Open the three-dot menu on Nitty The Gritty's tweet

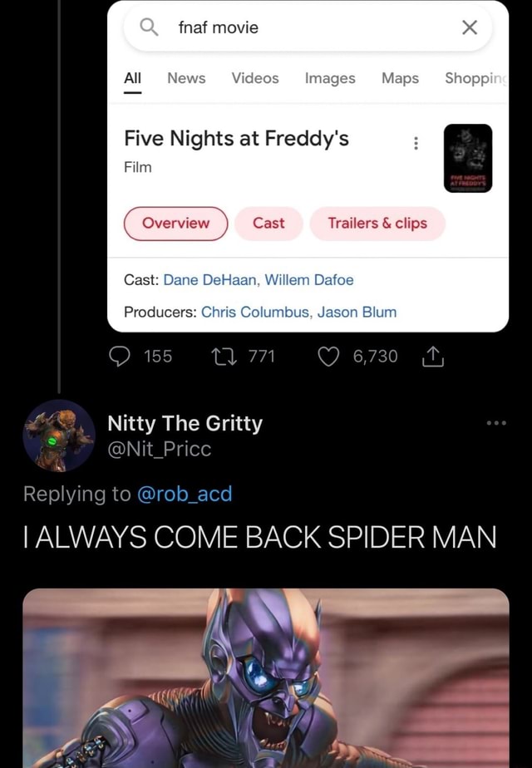click(x=496, y=422)
